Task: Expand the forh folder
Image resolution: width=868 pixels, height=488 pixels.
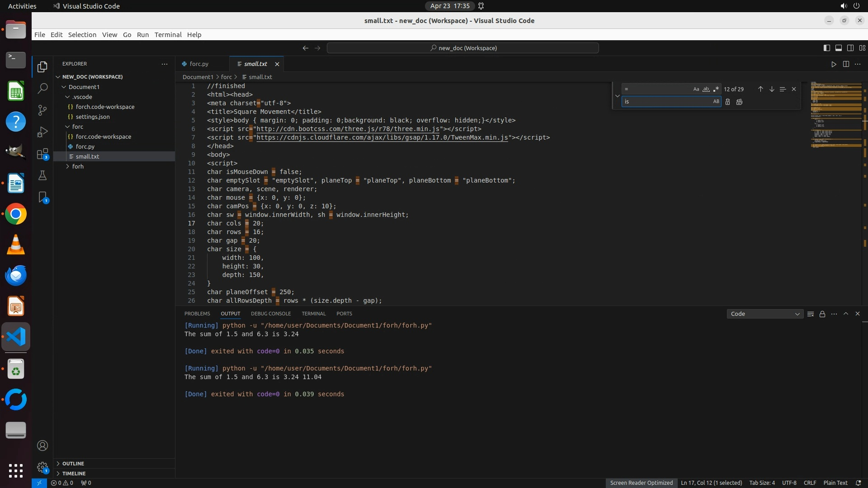Action: coord(78,167)
